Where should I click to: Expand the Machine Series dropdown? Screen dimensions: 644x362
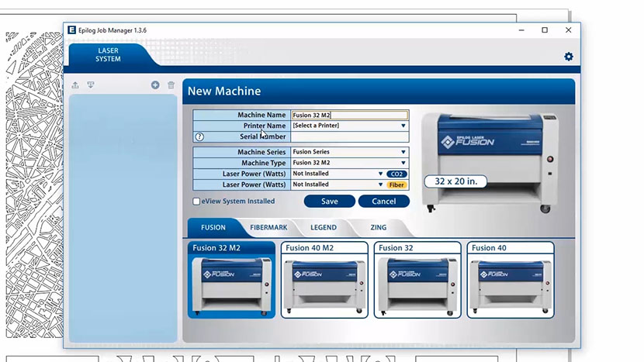pos(349,153)
